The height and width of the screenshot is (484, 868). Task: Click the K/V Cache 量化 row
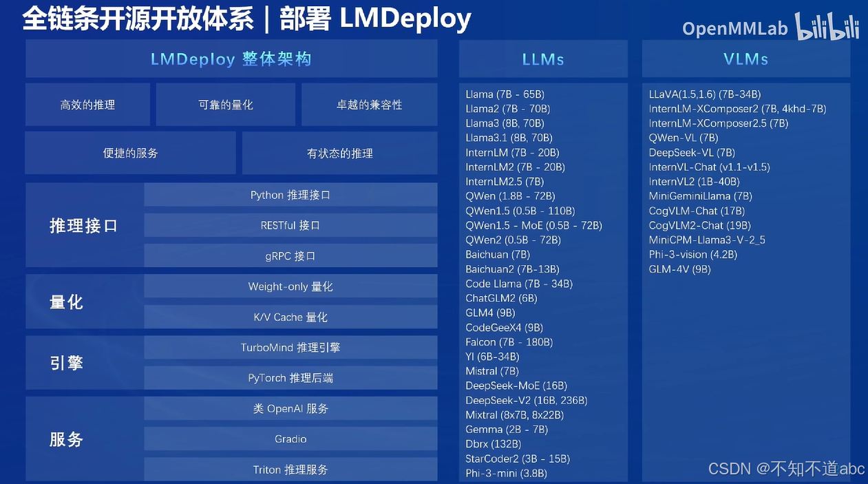(x=290, y=317)
